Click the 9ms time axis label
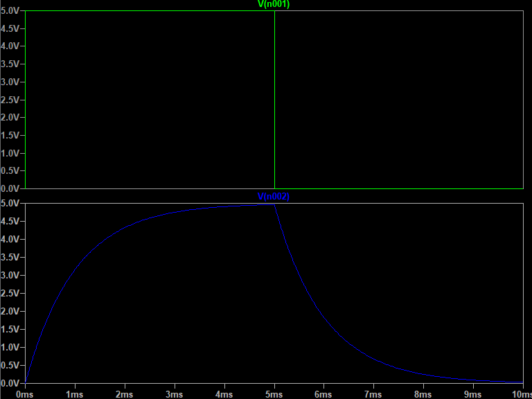Screen dimensions: 532x399 pos(473,393)
